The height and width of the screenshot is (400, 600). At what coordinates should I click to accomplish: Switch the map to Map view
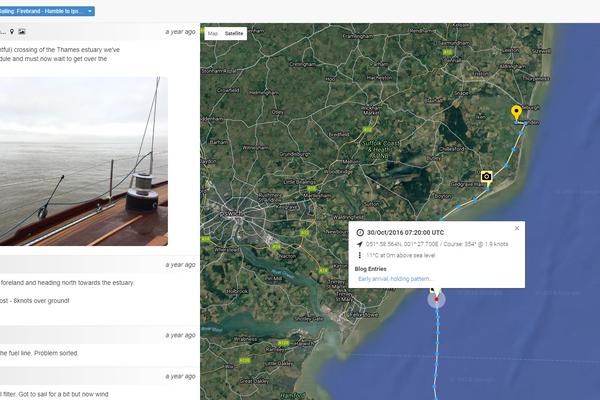(x=212, y=33)
